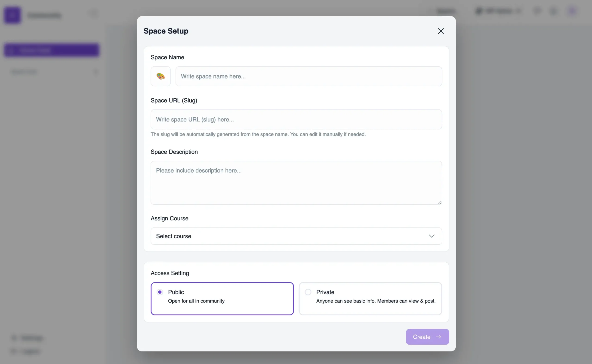Click the purple community logo at top left

point(12,15)
